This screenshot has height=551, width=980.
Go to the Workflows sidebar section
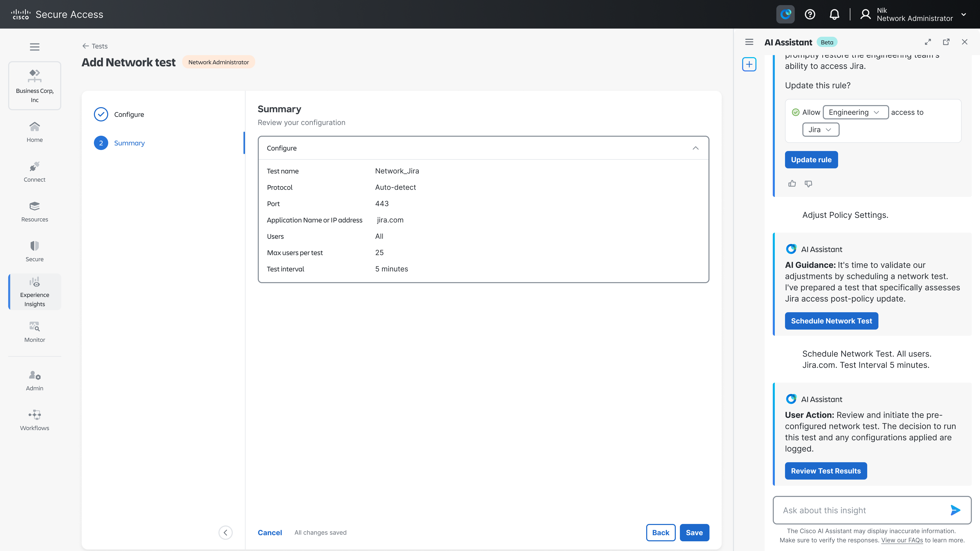[35, 420]
